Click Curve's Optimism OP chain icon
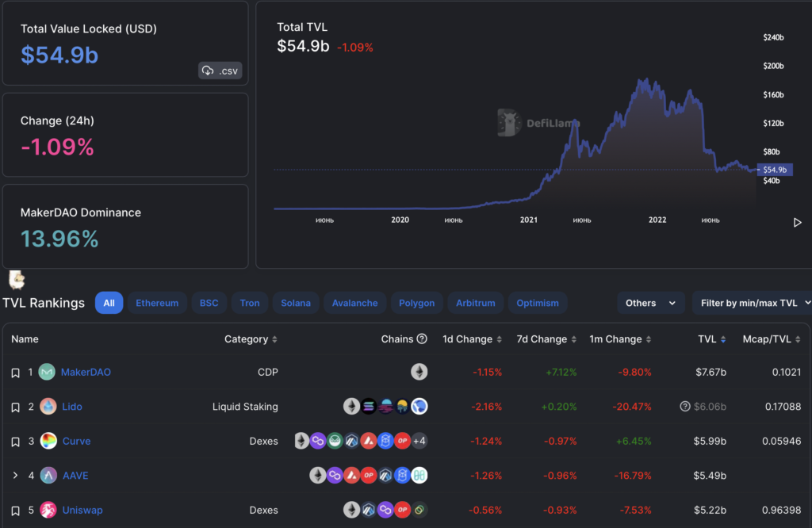The width and height of the screenshot is (812, 528). pyautogui.click(x=402, y=441)
